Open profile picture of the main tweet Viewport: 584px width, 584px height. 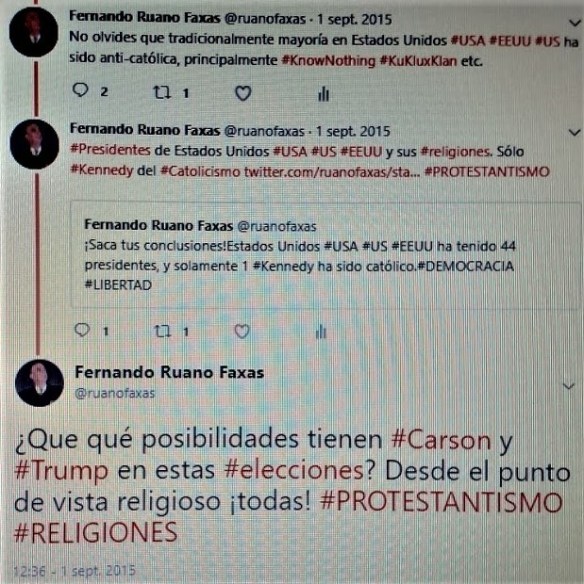(39, 383)
